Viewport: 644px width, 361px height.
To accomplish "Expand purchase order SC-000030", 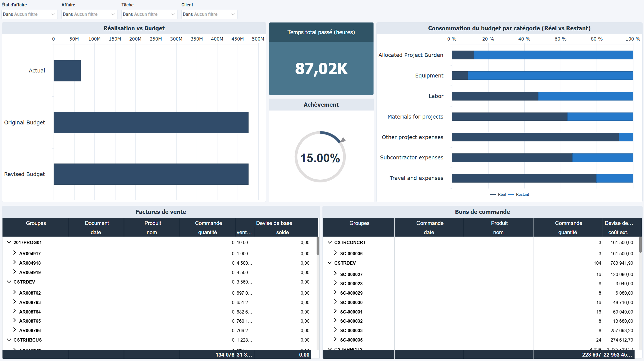I will [335, 302].
